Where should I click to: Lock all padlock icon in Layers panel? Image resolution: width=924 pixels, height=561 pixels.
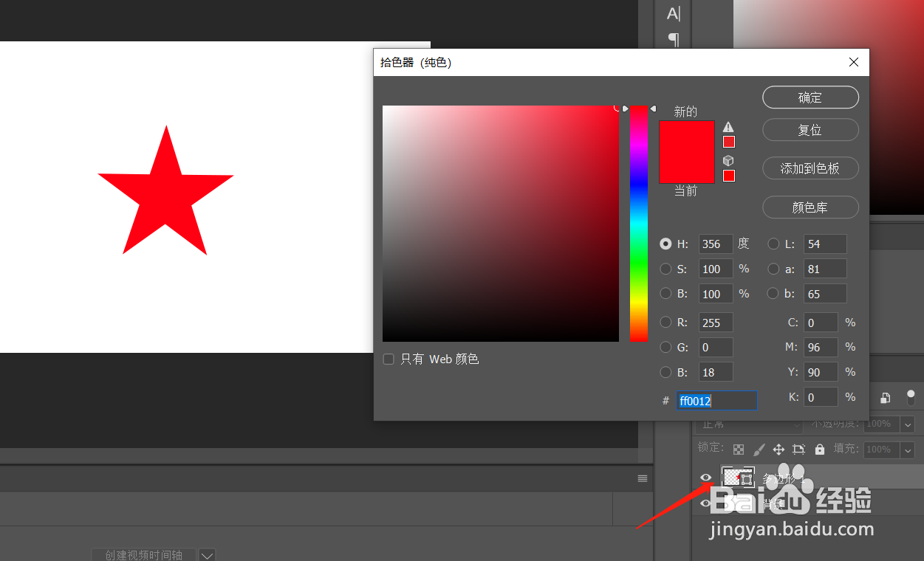point(820,449)
